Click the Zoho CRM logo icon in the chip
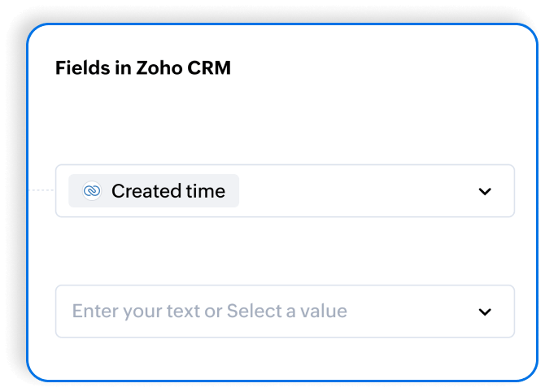 pos(92,191)
